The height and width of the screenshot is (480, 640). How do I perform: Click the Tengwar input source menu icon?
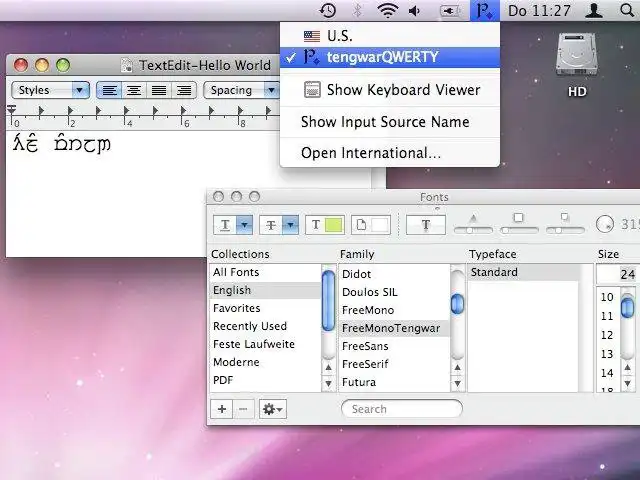coord(484,11)
